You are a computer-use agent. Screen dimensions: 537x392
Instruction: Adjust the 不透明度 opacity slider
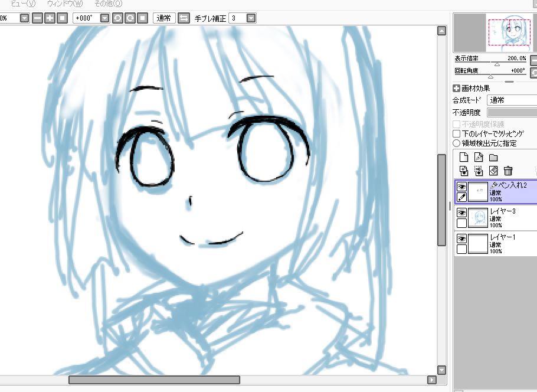pyautogui.click(x=512, y=112)
